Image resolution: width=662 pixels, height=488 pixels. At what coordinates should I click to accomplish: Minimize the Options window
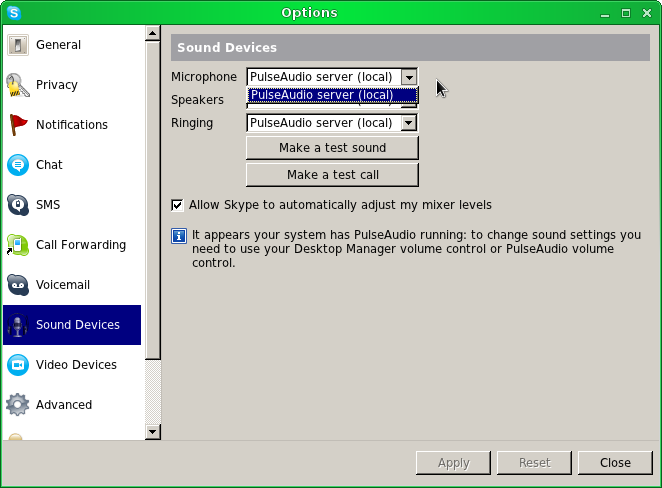(x=605, y=13)
